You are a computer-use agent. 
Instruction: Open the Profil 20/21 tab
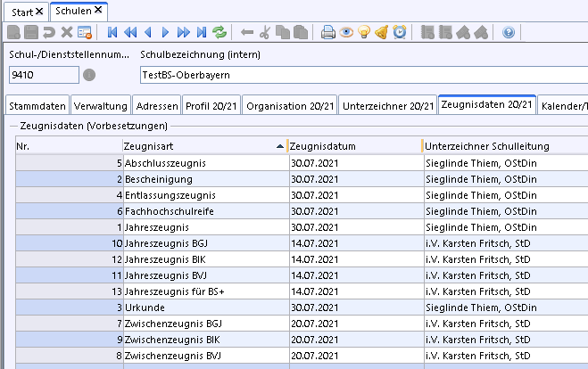point(211,106)
